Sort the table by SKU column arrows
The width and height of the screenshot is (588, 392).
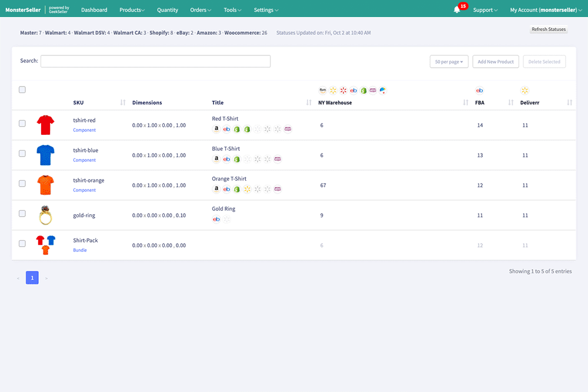click(123, 102)
